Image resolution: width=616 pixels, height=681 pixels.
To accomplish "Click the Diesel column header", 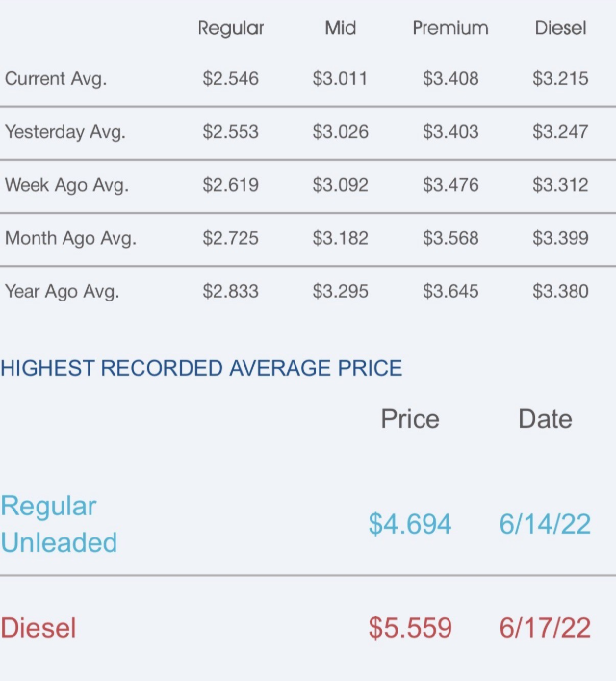I will tap(560, 29).
